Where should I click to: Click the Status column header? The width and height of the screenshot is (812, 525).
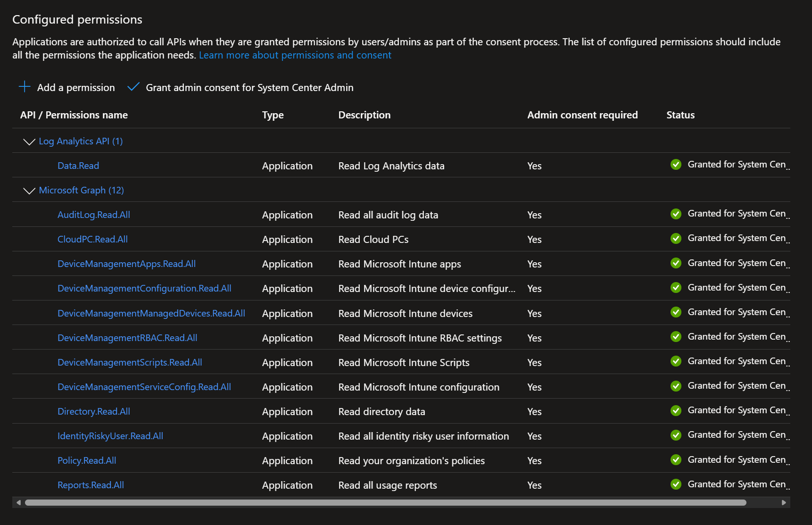pos(680,115)
